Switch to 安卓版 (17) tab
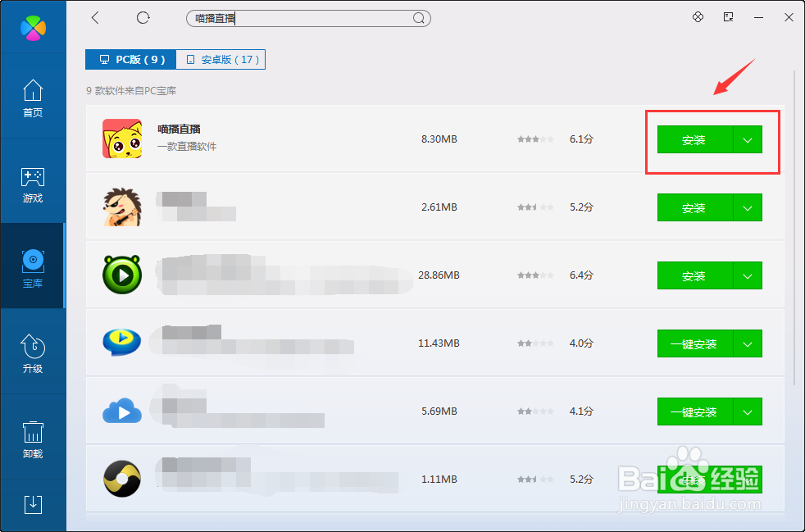Image resolution: width=805 pixels, height=532 pixels. 221,60
